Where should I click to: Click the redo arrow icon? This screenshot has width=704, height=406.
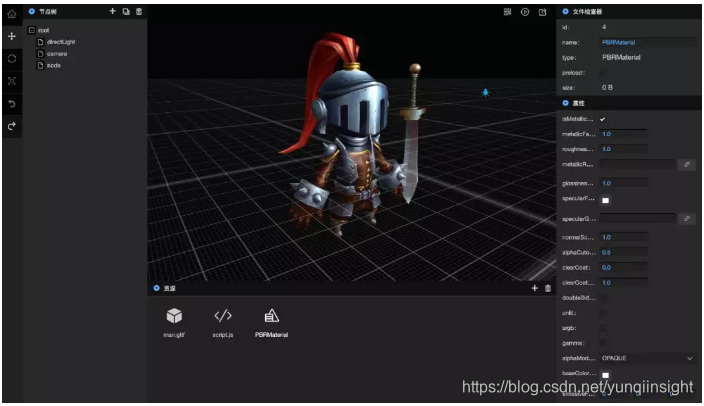coord(12,126)
